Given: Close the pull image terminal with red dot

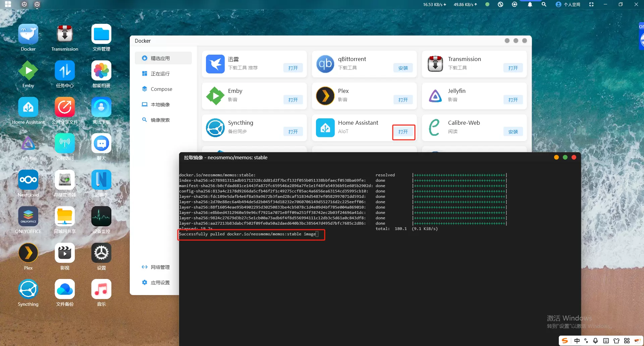Looking at the screenshot, I should point(574,158).
